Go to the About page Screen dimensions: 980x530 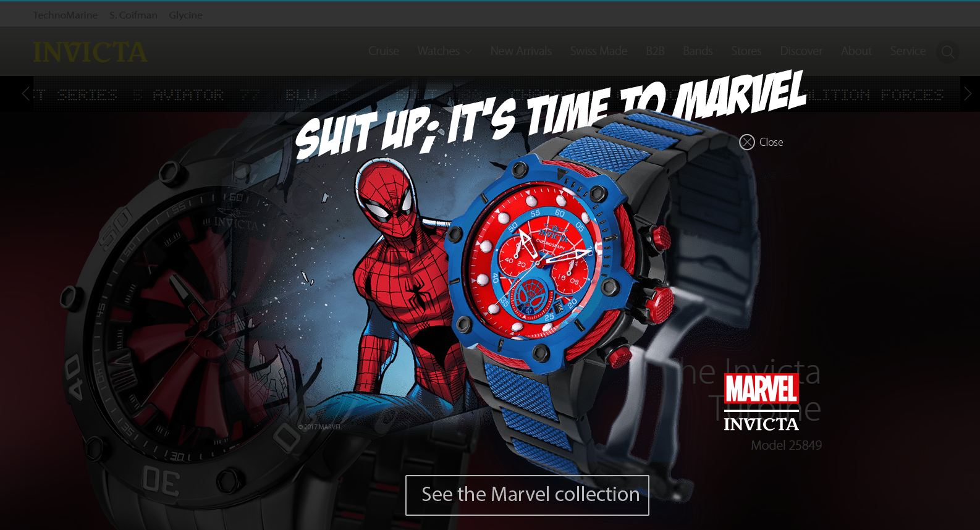click(856, 51)
